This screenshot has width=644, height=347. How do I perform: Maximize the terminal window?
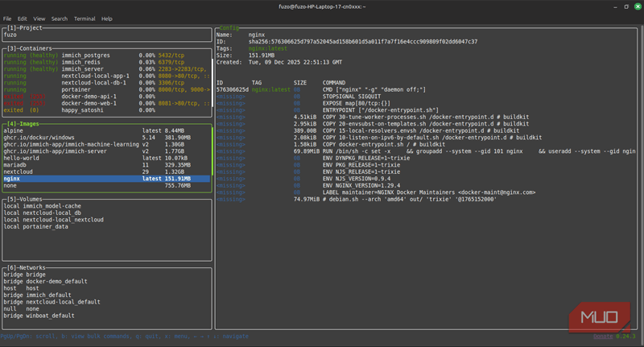pos(626,6)
